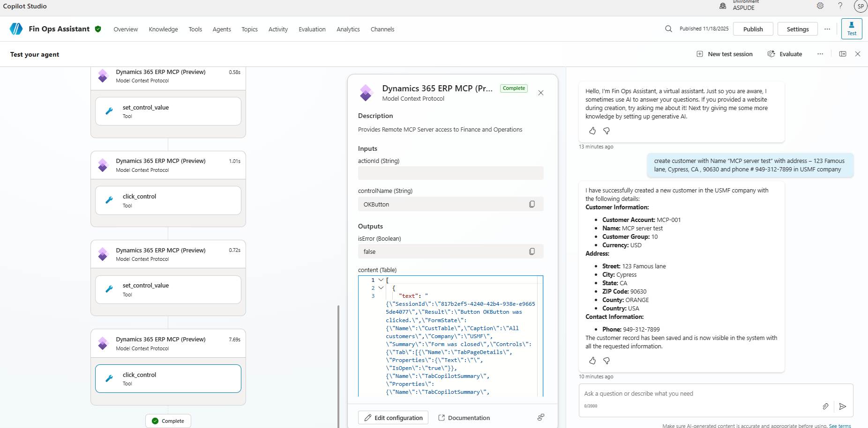Give thumbs down on the greeting message
The width and height of the screenshot is (868, 428).
pyautogui.click(x=606, y=131)
